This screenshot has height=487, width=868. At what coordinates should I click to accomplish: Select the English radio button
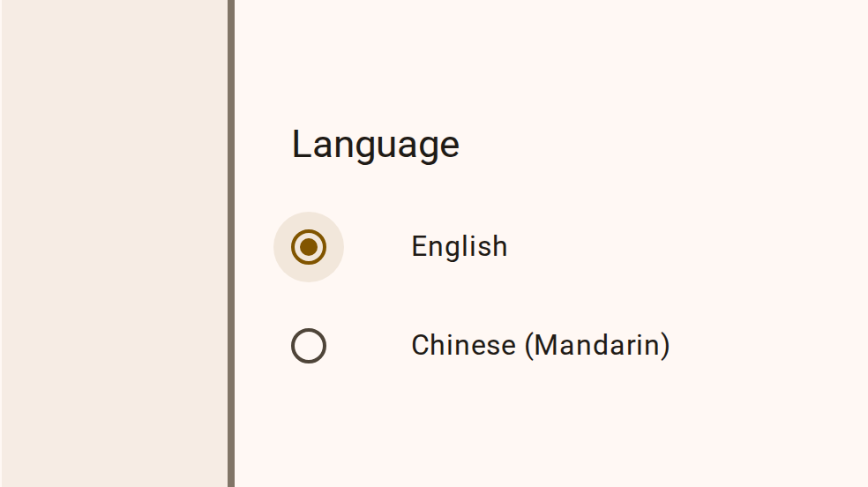(309, 247)
